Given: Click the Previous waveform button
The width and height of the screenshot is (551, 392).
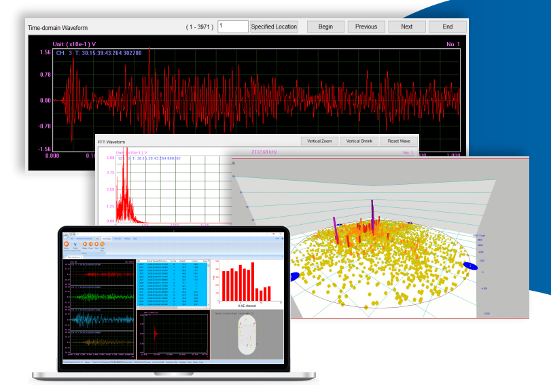Looking at the screenshot, I should click(x=366, y=26).
